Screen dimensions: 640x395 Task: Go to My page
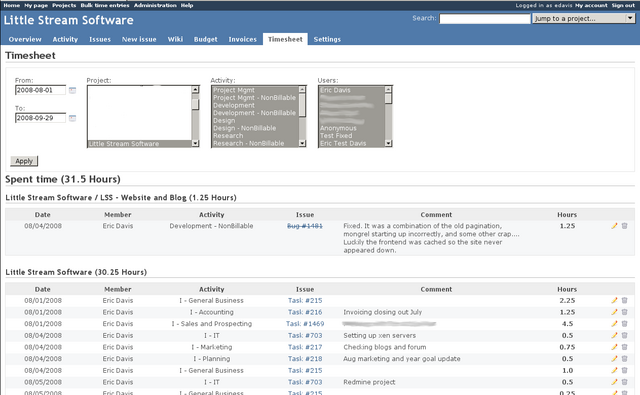(x=36, y=5)
